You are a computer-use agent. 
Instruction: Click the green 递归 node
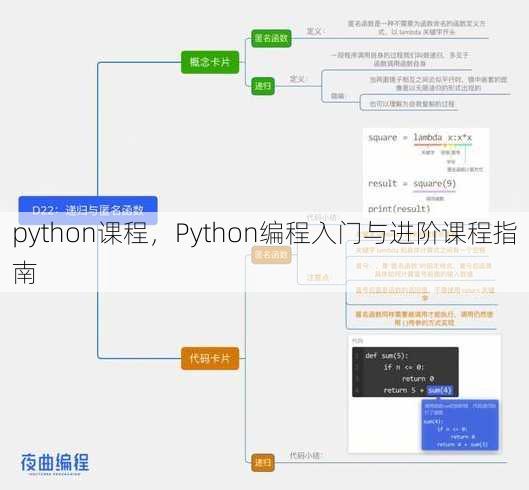pos(263,86)
